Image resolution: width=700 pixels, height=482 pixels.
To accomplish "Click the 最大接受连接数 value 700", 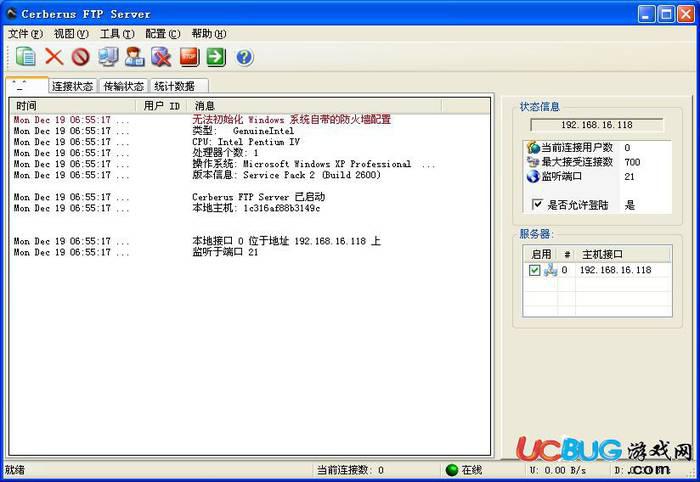I will [632, 162].
